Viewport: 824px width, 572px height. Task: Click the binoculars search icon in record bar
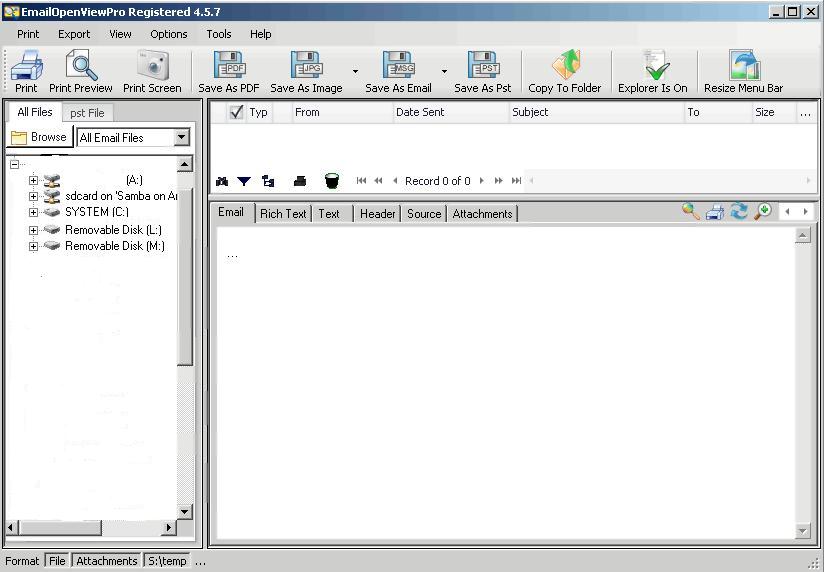point(222,181)
